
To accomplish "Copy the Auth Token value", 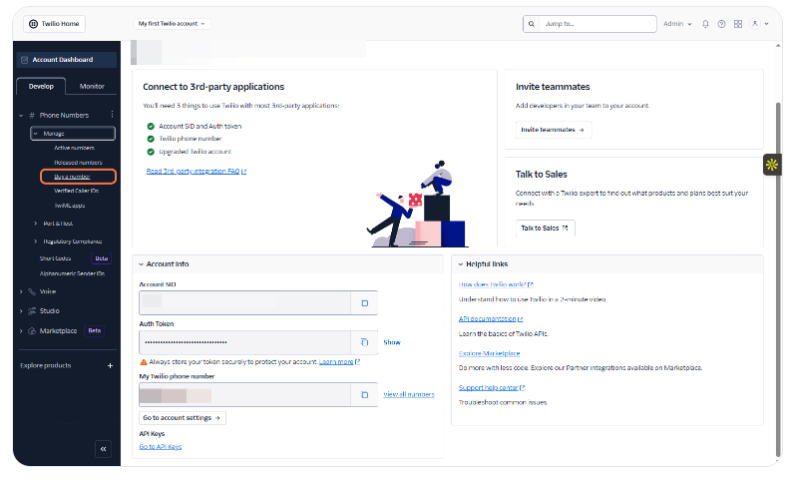I will [x=365, y=343].
